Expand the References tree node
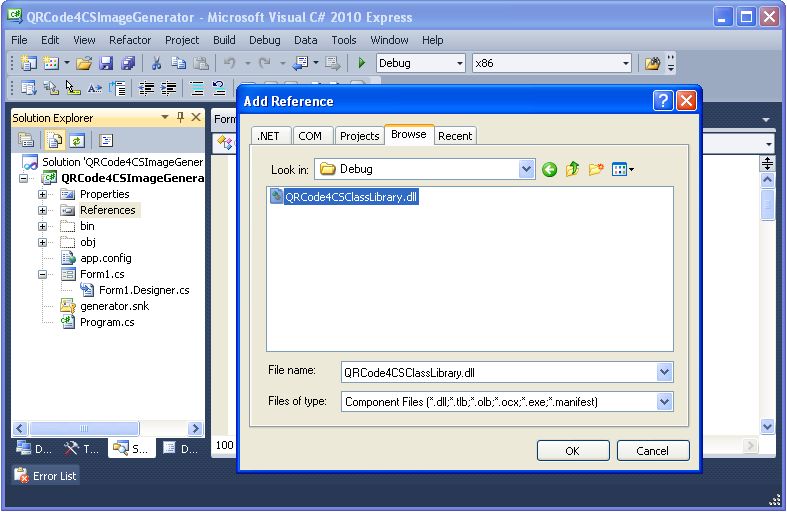Viewport: 787px width, 512px height. pos(42,210)
